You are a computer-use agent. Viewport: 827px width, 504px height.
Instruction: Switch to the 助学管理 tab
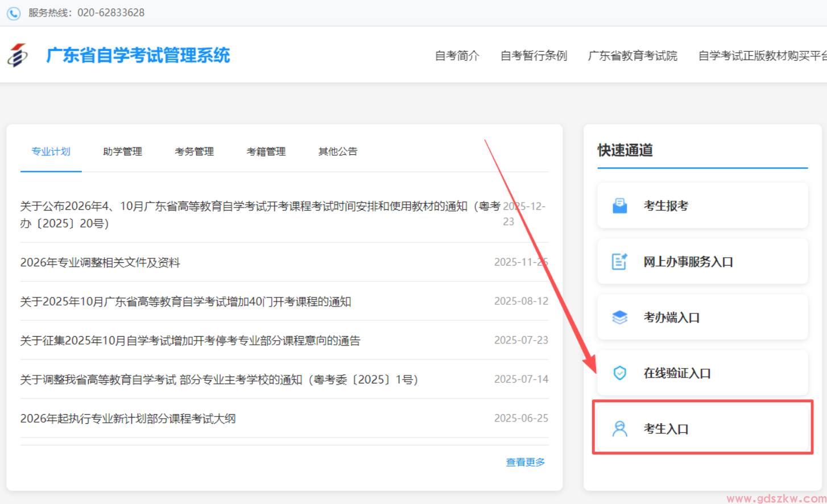pyautogui.click(x=122, y=151)
